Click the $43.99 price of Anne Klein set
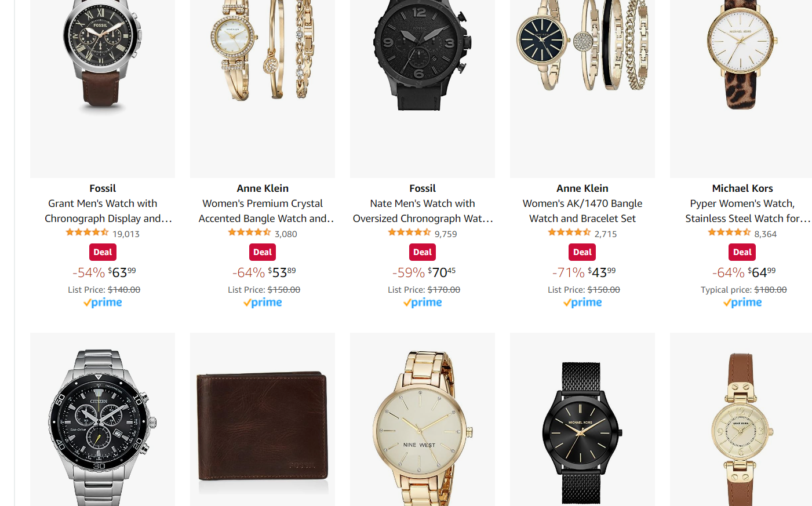This screenshot has height=506, width=812. (602, 272)
